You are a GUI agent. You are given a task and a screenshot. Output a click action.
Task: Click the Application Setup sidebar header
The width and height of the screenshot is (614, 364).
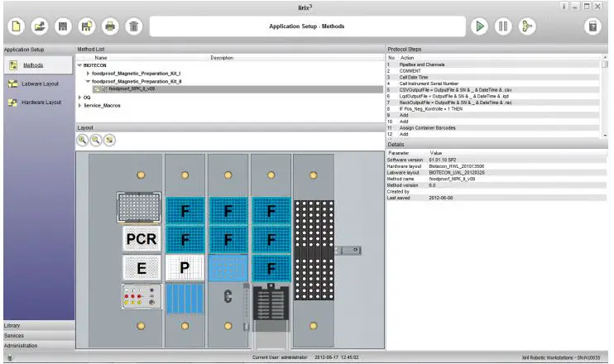(39, 50)
